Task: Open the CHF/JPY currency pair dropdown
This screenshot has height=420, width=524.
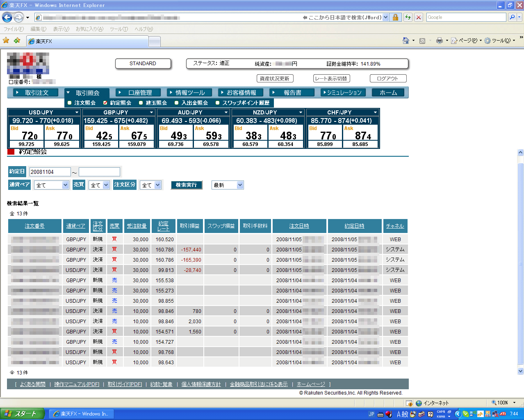Action: click(375, 112)
